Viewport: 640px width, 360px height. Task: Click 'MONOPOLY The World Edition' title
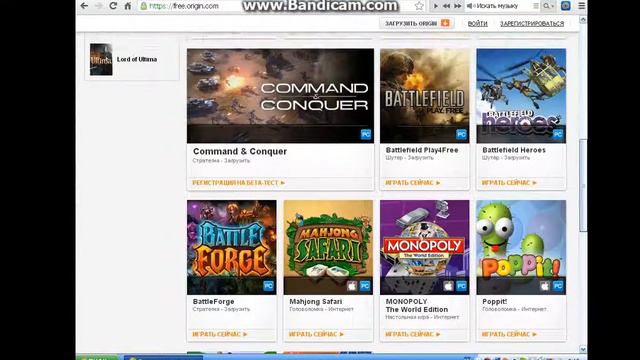[417, 306]
